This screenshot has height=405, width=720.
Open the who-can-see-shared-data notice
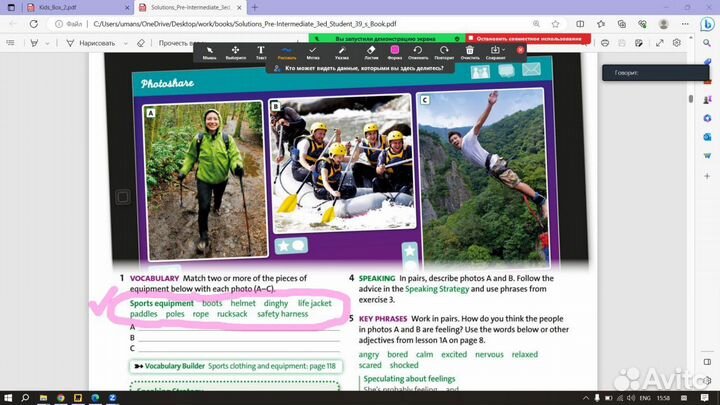pyautogui.click(x=360, y=68)
